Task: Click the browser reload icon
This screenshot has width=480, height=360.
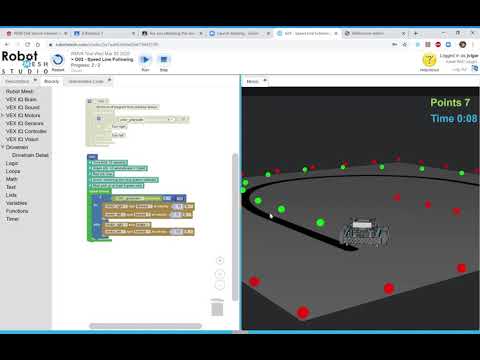Action: (27, 44)
